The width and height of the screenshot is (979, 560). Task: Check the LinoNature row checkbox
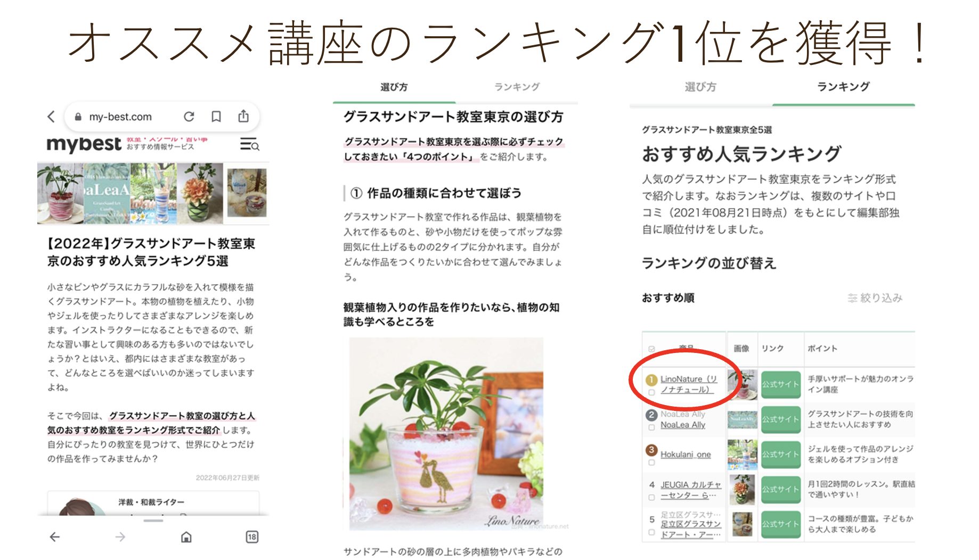651,392
